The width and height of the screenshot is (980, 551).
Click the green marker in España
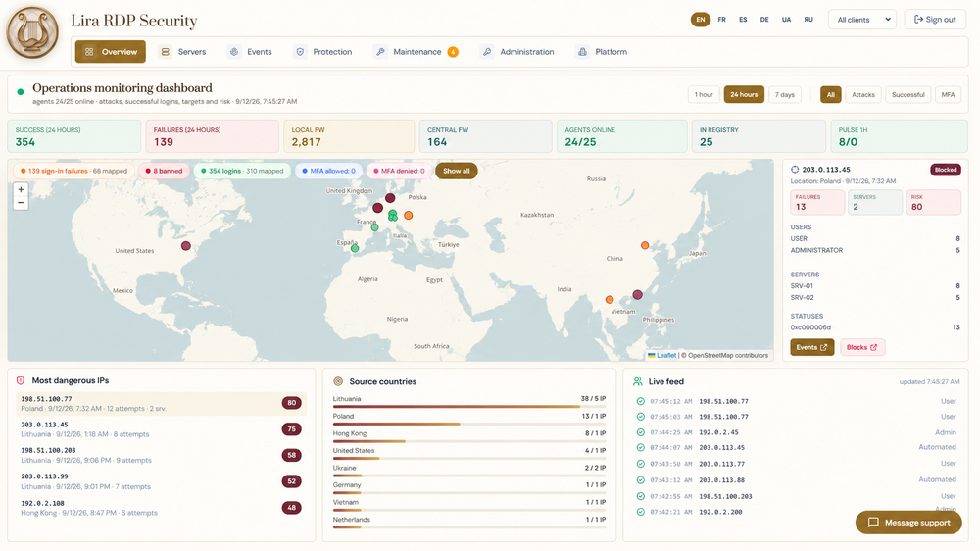point(355,248)
